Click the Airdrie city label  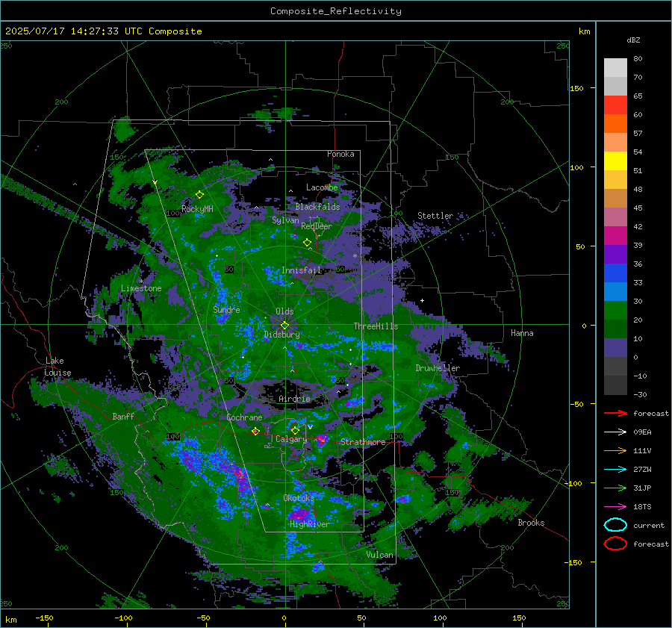(294, 399)
